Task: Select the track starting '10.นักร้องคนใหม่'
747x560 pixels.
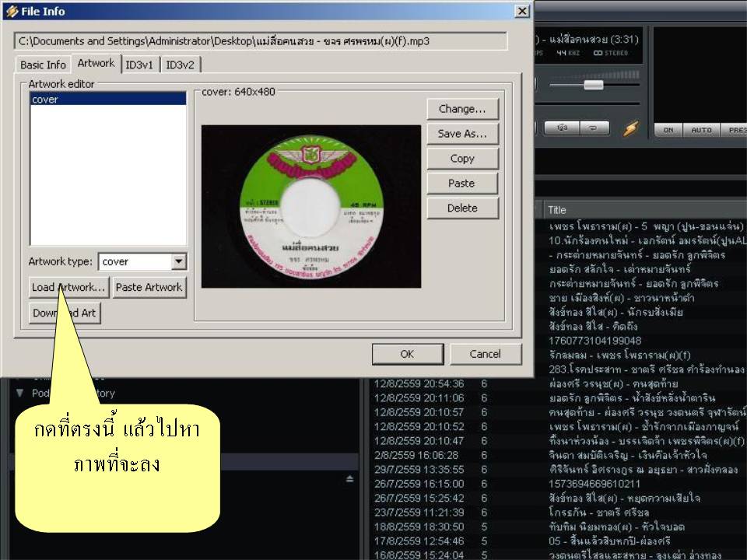Action: pyautogui.click(x=647, y=240)
